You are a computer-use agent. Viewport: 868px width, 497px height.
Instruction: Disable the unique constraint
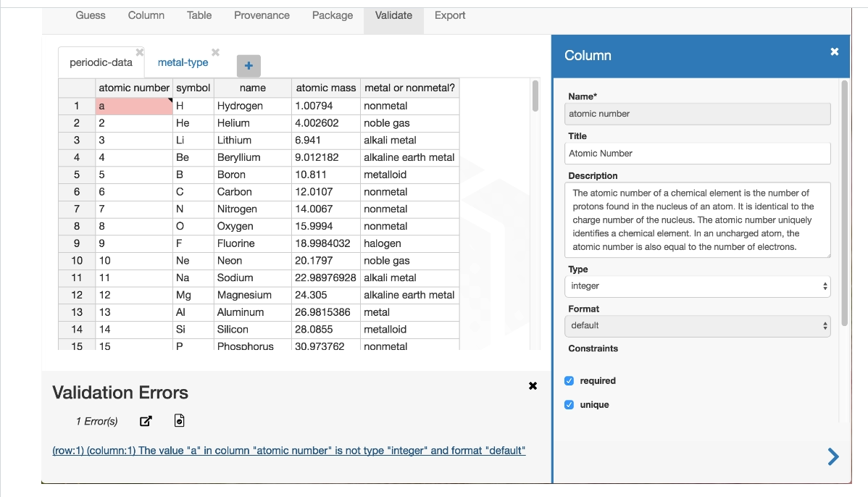(x=569, y=404)
